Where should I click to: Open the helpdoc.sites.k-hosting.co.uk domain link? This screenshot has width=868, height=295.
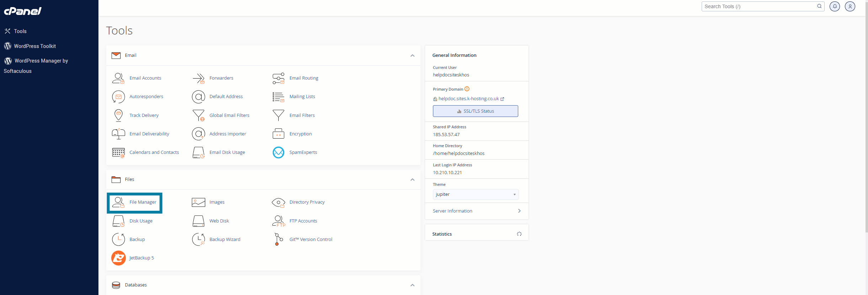(468, 98)
